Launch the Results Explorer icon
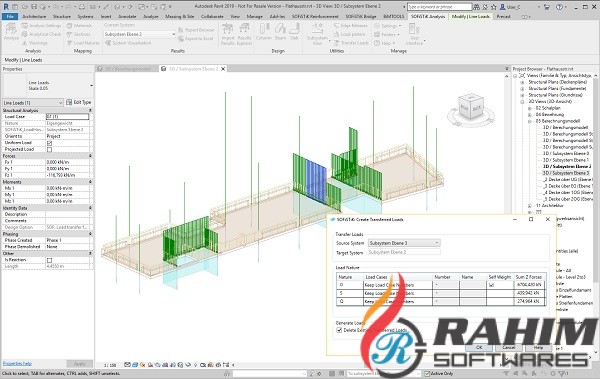Screen dimensions: 600x379 pyautogui.click(x=244, y=34)
